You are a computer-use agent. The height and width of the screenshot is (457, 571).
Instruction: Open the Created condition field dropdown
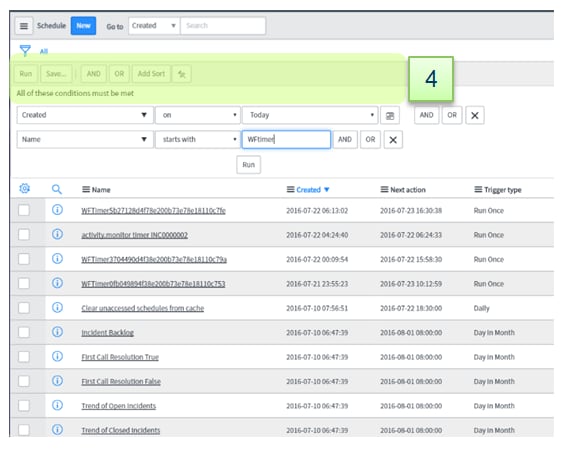click(x=84, y=115)
